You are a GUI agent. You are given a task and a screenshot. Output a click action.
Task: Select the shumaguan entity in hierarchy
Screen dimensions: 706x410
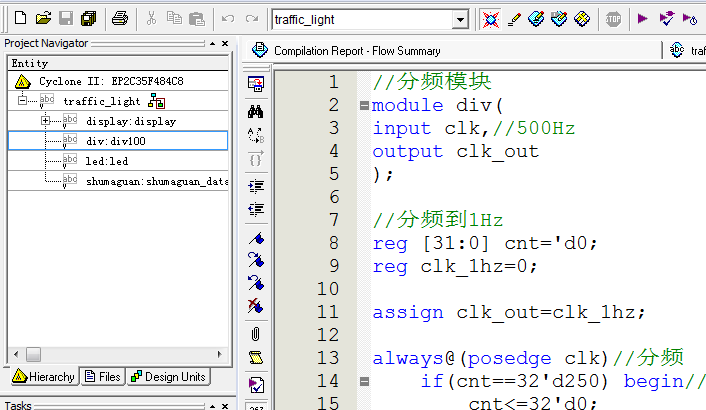155,181
